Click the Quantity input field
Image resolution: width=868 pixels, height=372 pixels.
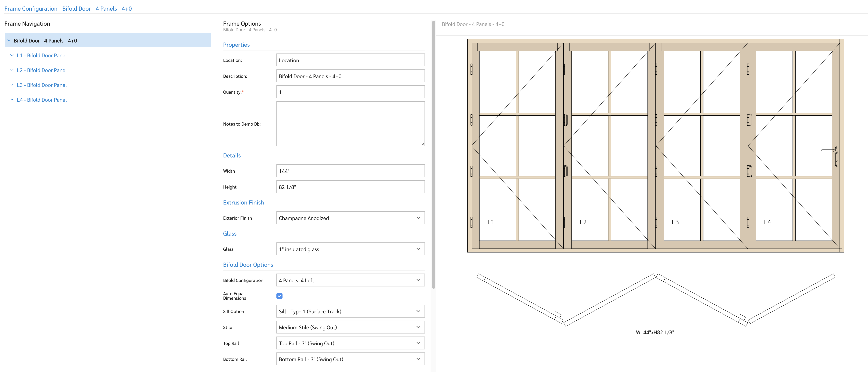coord(350,92)
